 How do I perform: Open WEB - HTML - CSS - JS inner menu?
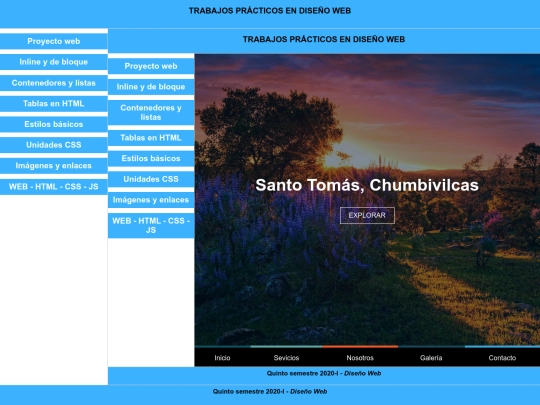(151, 225)
